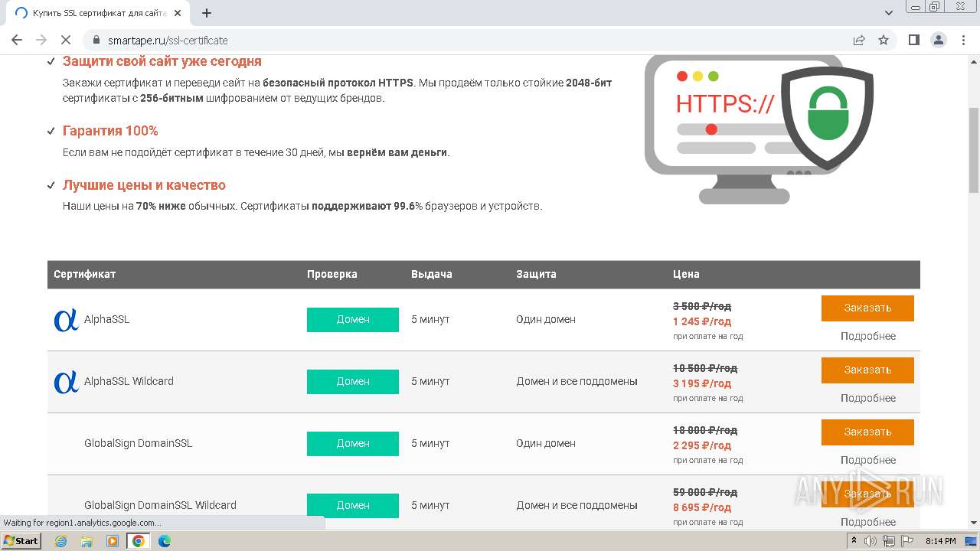Screen dimensions: 980x551
Task: Show hidden system tray icons
Action: 854,541
